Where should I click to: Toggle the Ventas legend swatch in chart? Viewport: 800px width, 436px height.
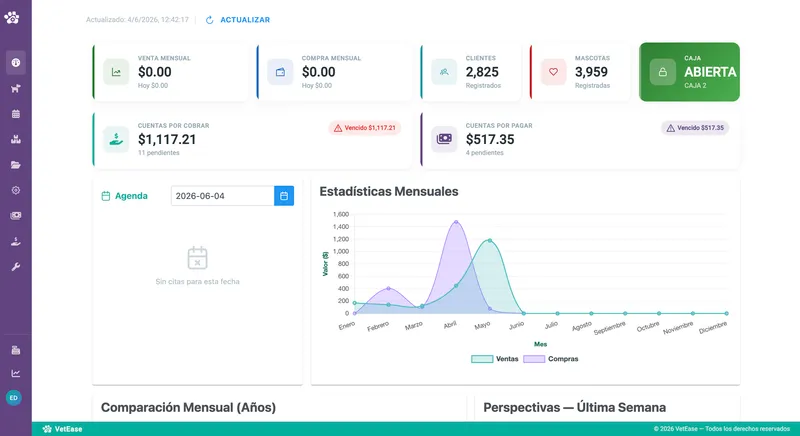click(482, 359)
